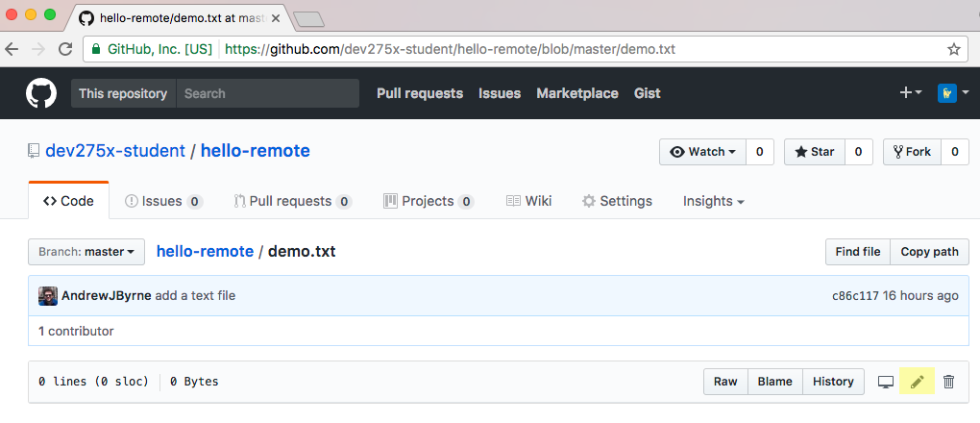Open 'add a text file' commit message
This screenshot has height=423, width=980.
coord(195,296)
